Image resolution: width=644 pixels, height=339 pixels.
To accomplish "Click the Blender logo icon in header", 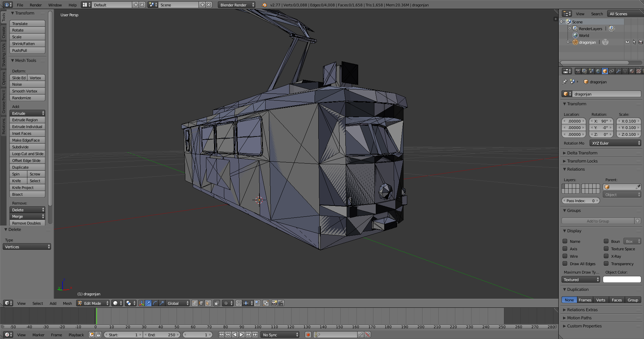I will click(264, 5).
